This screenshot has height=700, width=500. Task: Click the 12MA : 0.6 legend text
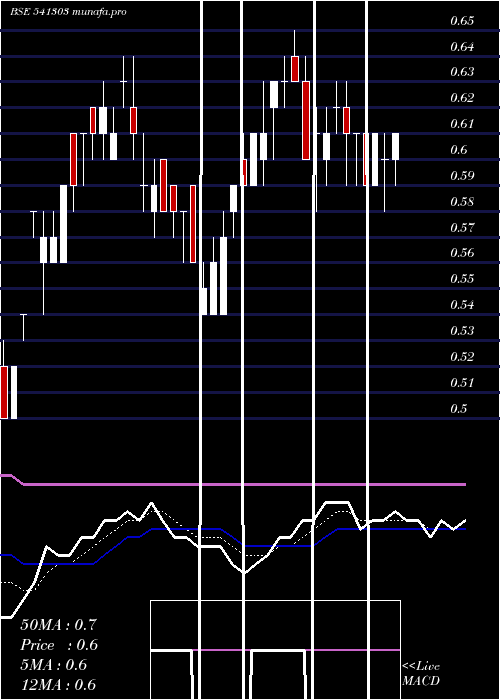(58, 684)
